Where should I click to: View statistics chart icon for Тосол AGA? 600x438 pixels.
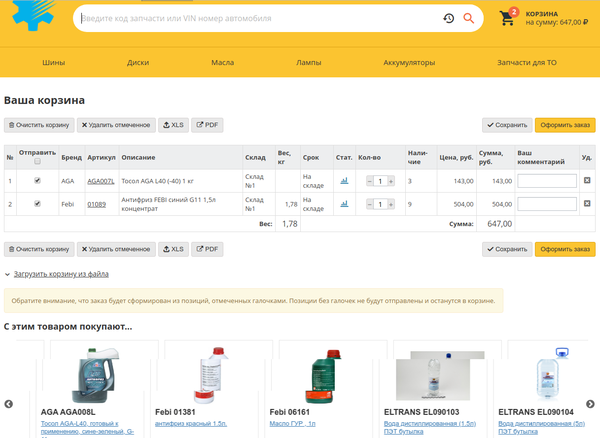tap(344, 181)
